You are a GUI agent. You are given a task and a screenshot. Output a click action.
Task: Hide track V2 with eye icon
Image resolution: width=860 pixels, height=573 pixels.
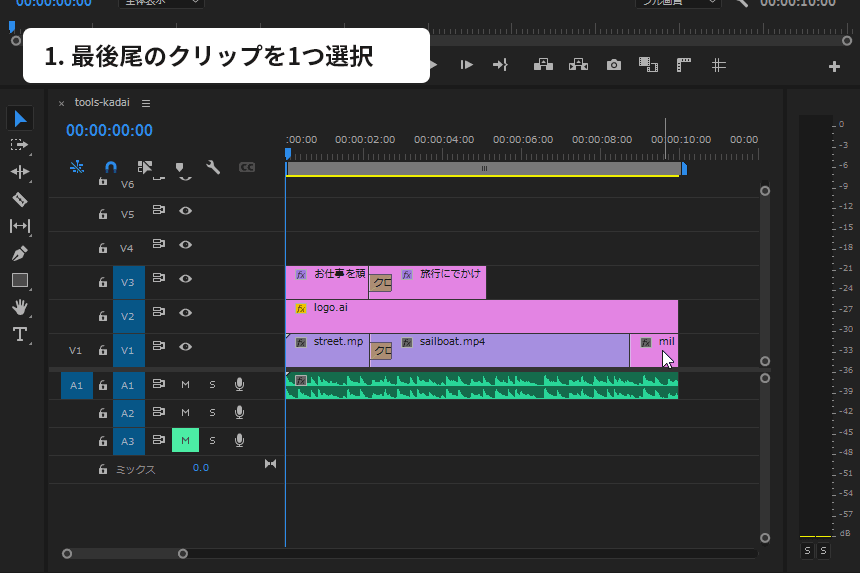click(x=185, y=313)
